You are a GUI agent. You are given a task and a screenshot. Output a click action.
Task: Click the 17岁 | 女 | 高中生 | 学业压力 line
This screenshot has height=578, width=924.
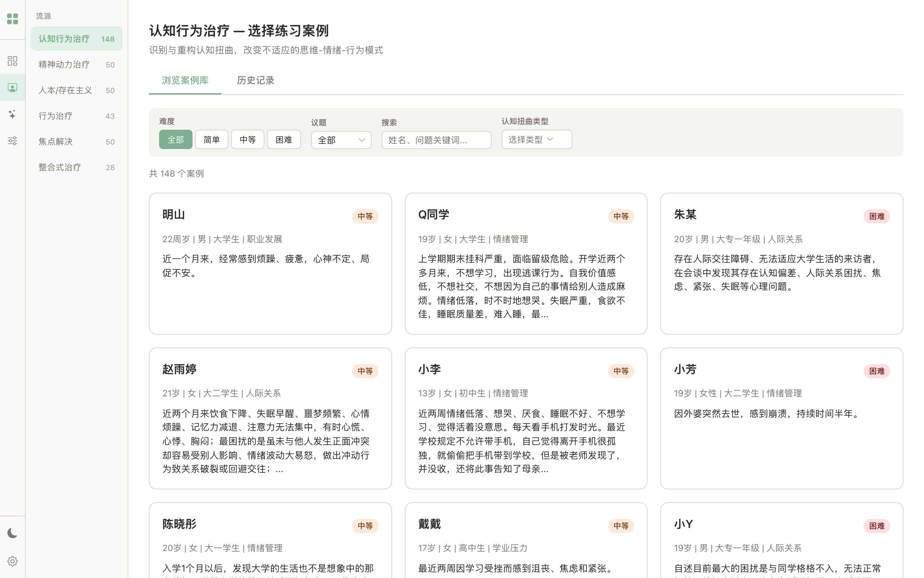pos(473,548)
